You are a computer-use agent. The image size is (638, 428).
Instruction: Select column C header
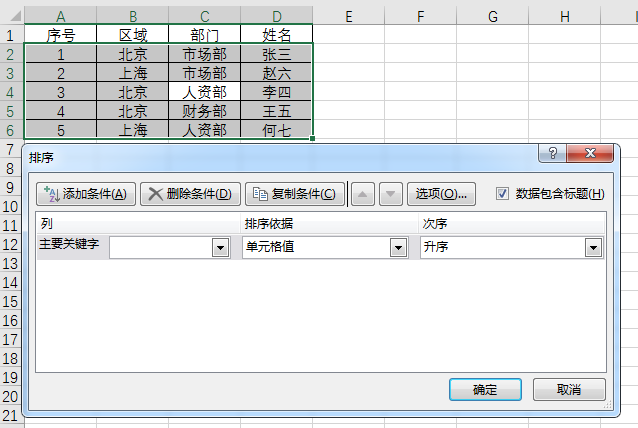205,16
